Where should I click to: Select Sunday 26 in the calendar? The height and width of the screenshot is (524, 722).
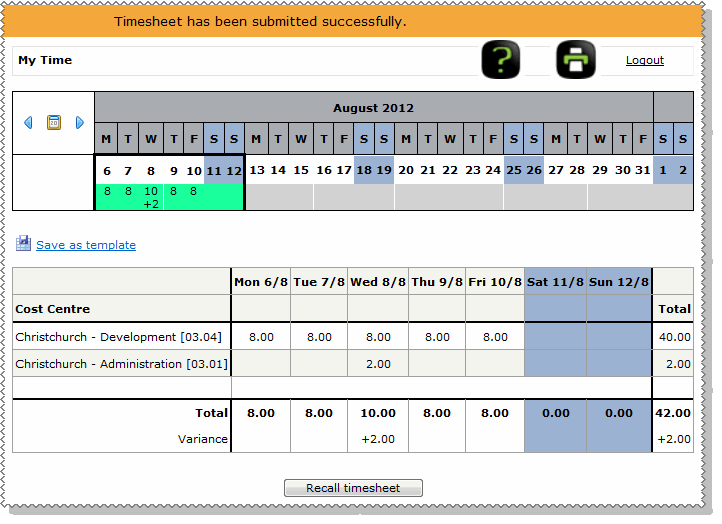coord(534,170)
